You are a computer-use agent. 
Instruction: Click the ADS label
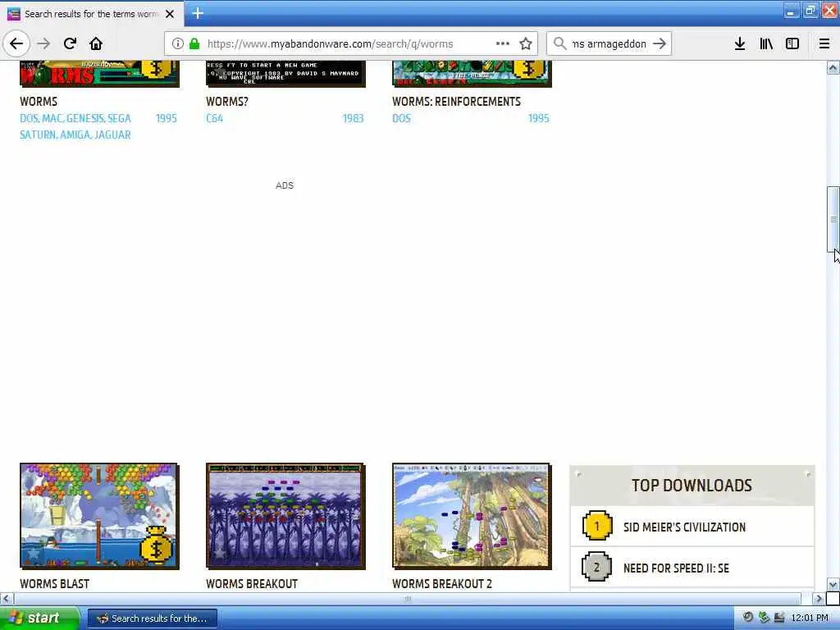click(x=285, y=185)
